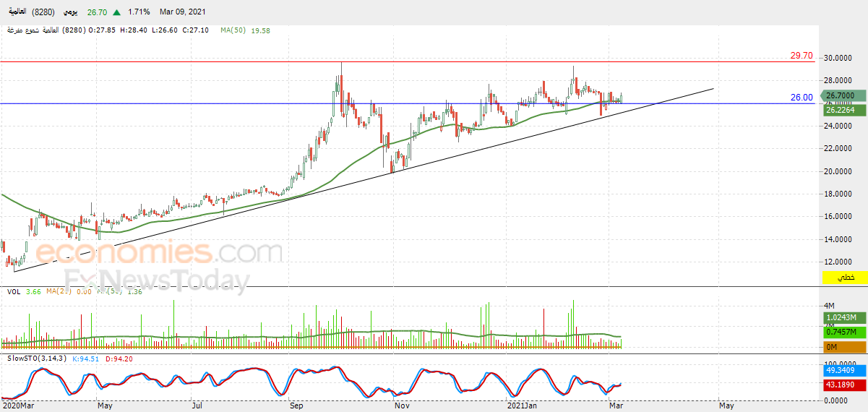Click the Jul time axis label
Image resolution: width=868 pixels, height=412 pixels.
coord(197,406)
